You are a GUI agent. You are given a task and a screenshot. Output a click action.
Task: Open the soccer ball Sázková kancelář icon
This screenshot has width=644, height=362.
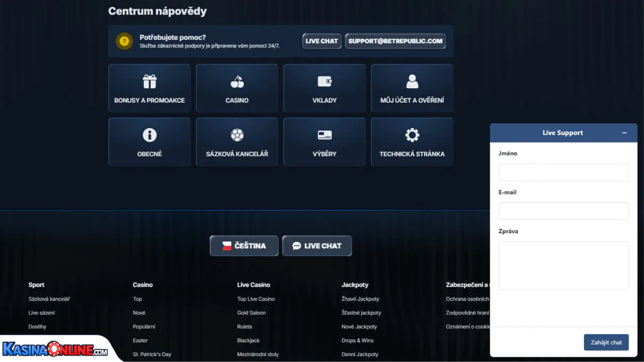[237, 135]
